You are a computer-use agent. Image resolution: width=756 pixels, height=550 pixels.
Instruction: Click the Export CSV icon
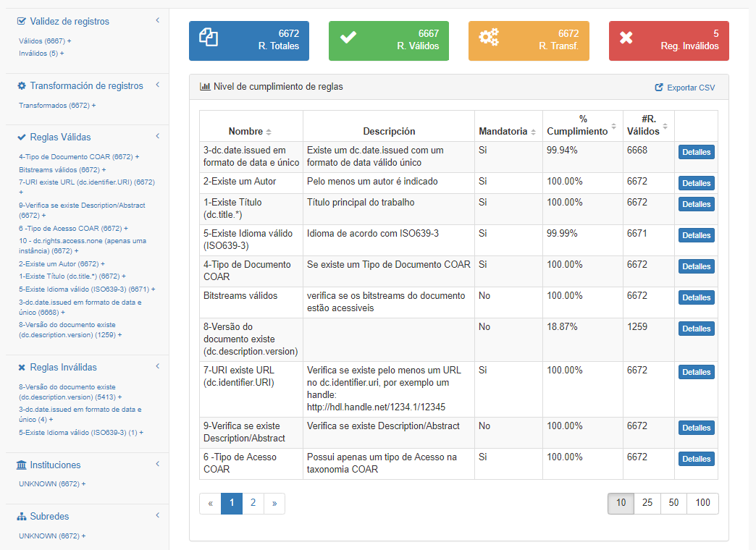tap(659, 88)
